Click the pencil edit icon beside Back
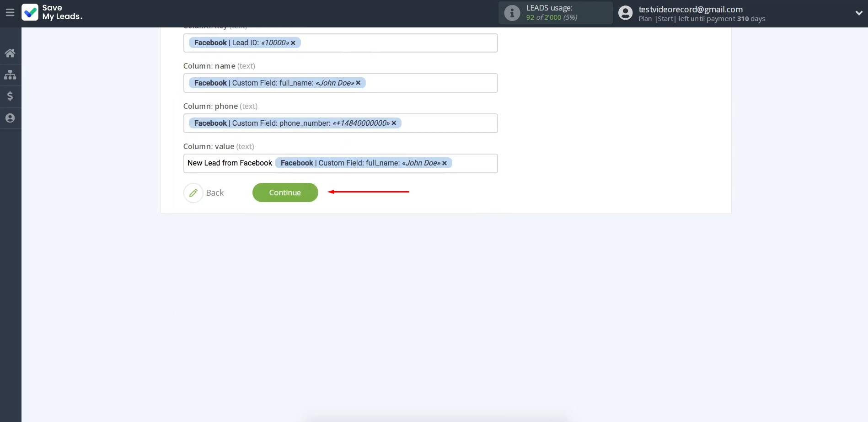 193,193
